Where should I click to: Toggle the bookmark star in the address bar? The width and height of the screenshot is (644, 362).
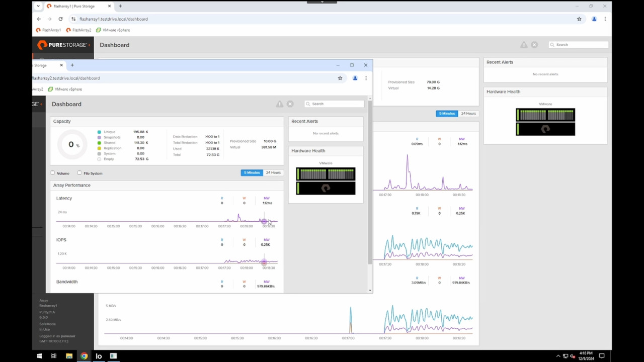coord(579,19)
